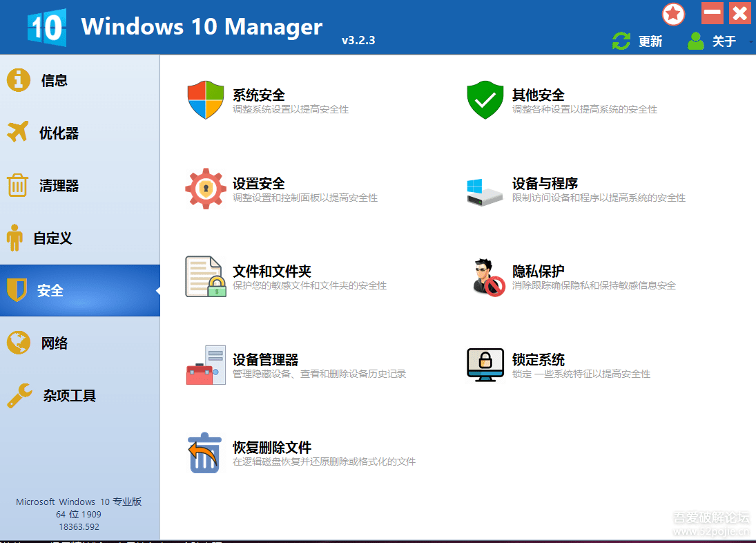The height and width of the screenshot is (543, 756).
Task: Click description 锁定一些系统特征以提高安全性
Action: (581, 374)
